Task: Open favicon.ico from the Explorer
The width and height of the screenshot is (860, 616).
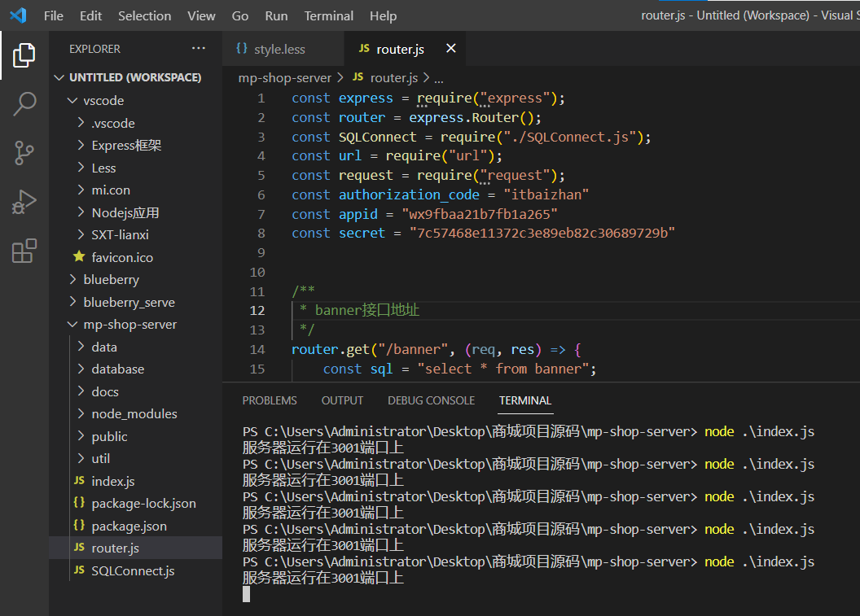Action: [x=122, y=257]
